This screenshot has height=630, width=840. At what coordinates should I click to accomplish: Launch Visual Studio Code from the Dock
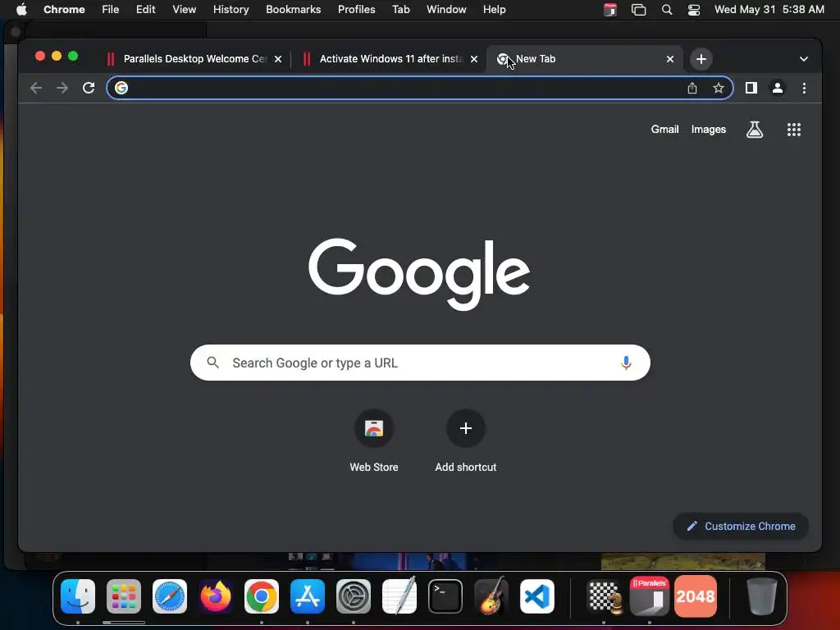(x=537, y=596)
